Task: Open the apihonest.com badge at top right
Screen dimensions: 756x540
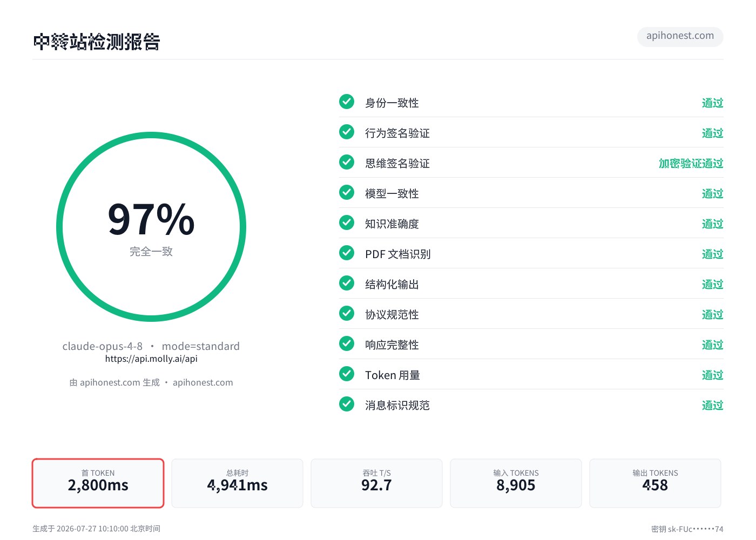Action: click(x=680, y=36)
